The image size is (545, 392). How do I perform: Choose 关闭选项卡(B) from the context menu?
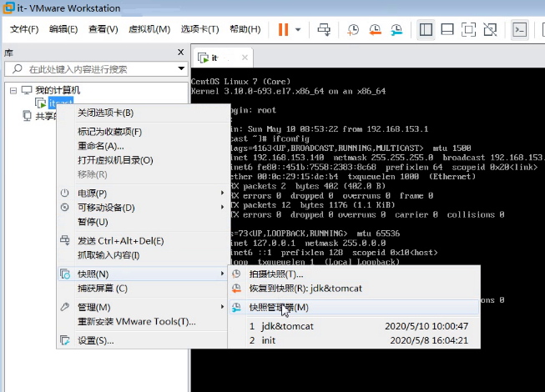143,113
